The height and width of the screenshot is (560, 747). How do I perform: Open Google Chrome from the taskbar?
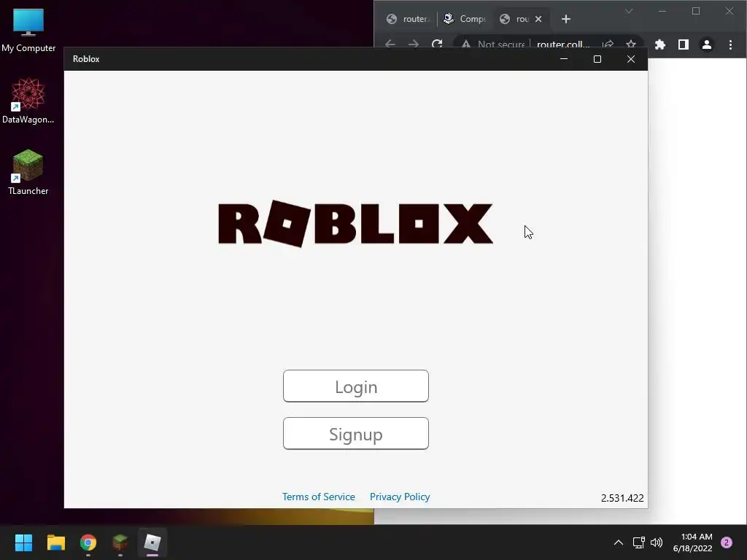88,542
